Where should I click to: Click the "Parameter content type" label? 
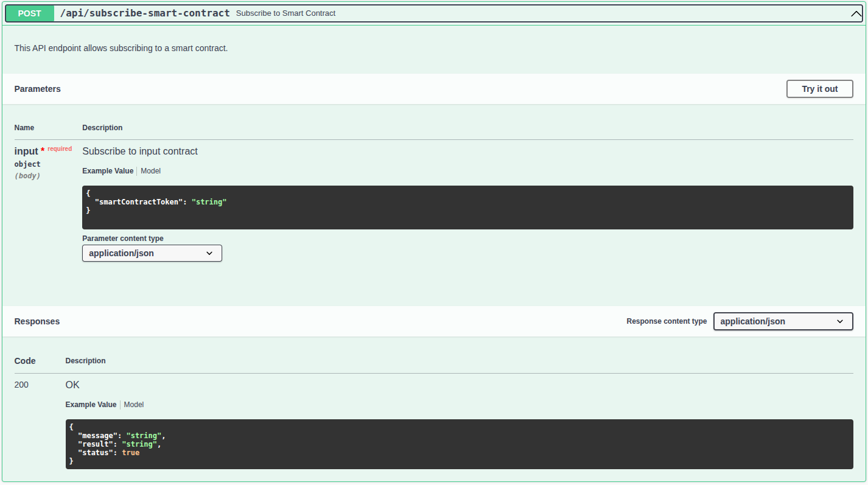[123, 239]
